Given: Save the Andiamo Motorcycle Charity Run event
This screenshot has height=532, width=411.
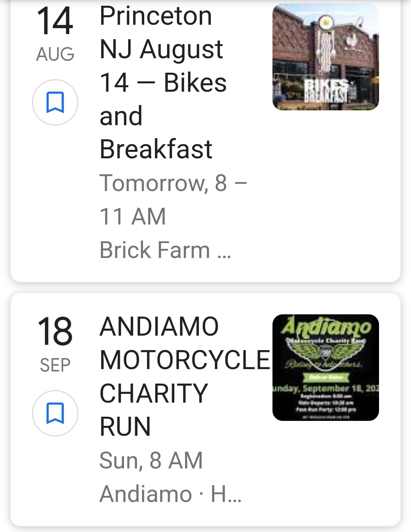Looking at the screenshot, I should 55,413.
